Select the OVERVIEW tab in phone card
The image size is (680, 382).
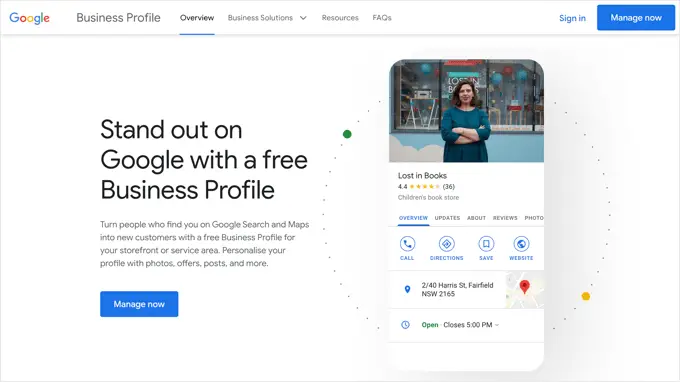(413, 218)
